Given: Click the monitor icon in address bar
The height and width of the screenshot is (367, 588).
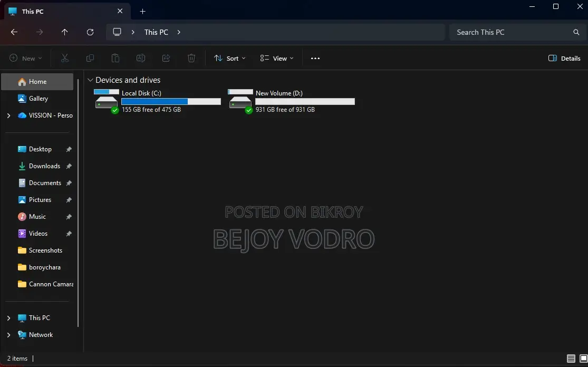Looking at the screenshot, I should [x=117, y=32].
